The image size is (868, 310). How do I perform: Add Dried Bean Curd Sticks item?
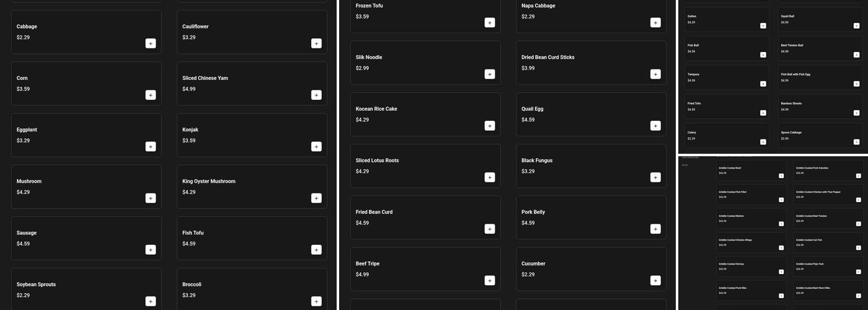[655, 74]
